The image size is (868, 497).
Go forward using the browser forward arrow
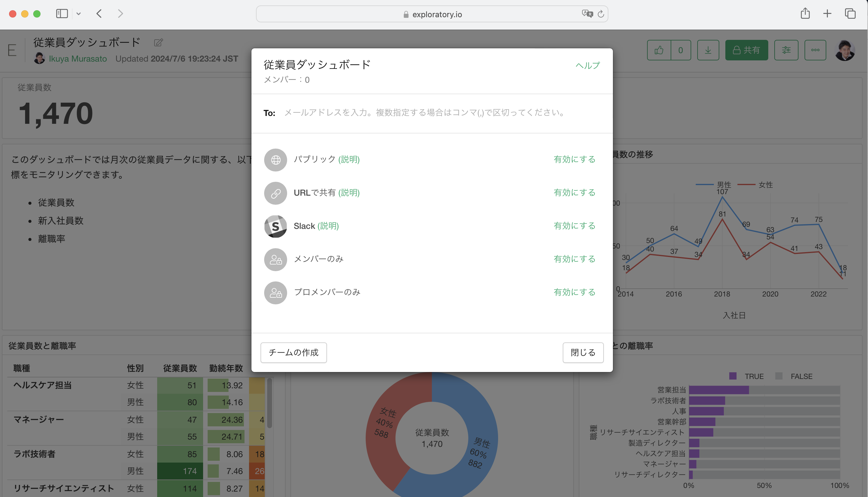point(120,14)
